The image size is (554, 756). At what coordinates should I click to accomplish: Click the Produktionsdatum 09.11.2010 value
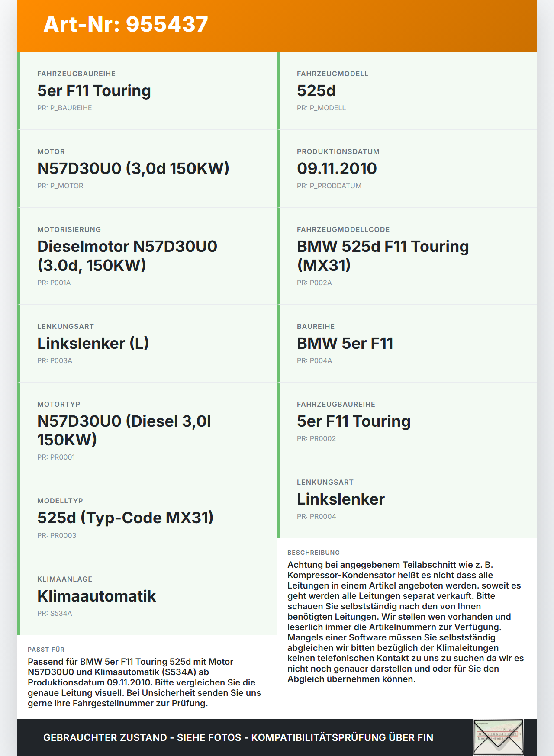337,168
